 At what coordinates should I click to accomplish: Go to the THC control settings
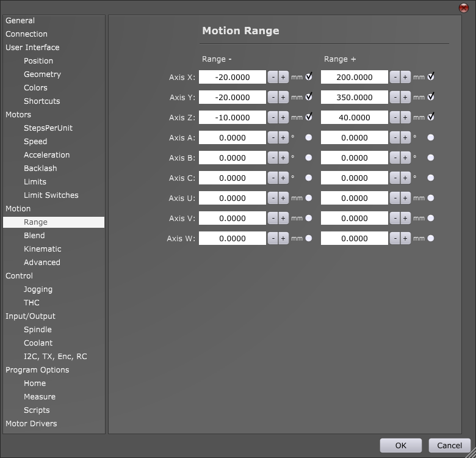tap(31, 303)
